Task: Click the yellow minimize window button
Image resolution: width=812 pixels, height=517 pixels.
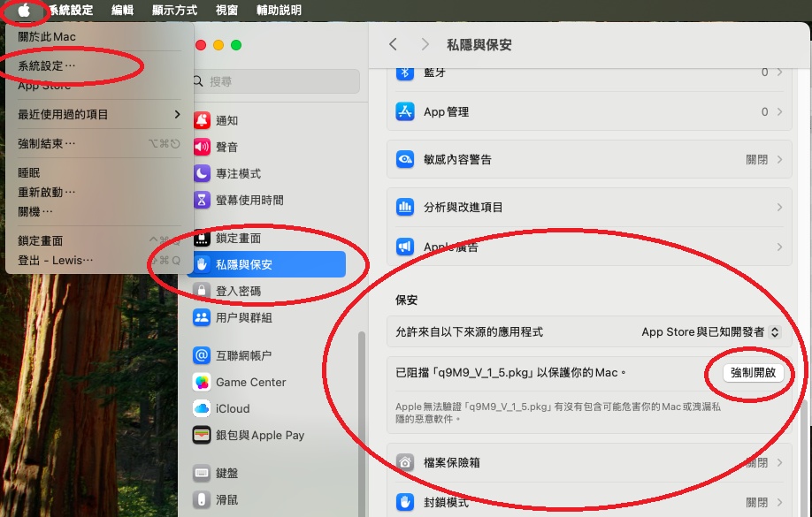Action: 218,45
